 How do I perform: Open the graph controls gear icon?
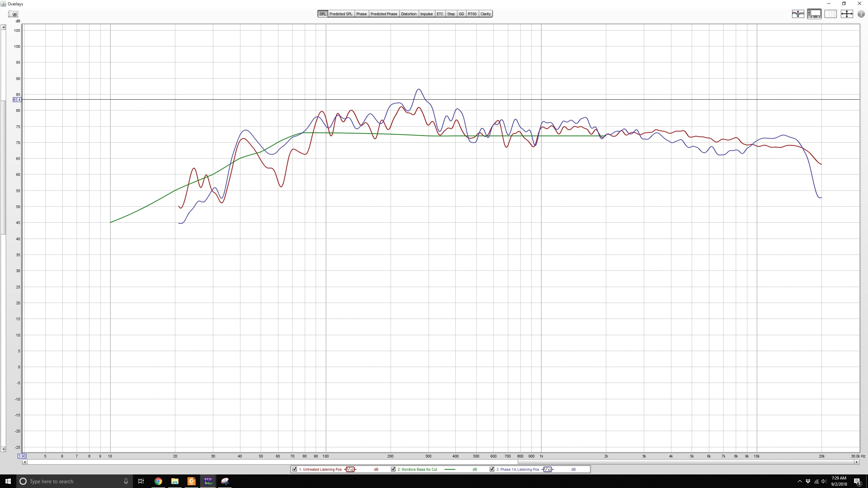pos(861,14)
